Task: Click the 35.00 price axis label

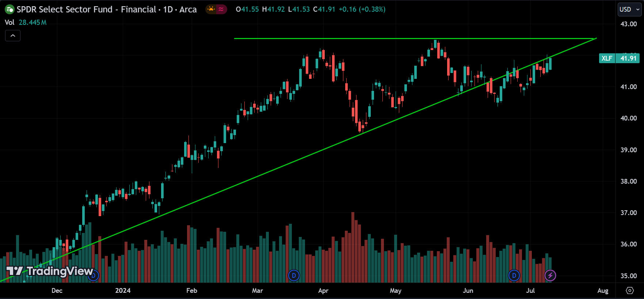Action: pos(628,276)
